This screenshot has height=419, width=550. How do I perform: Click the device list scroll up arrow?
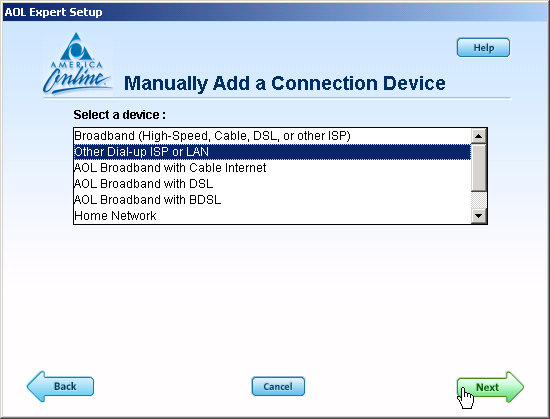pyautogui.click(x=479, y=136)
